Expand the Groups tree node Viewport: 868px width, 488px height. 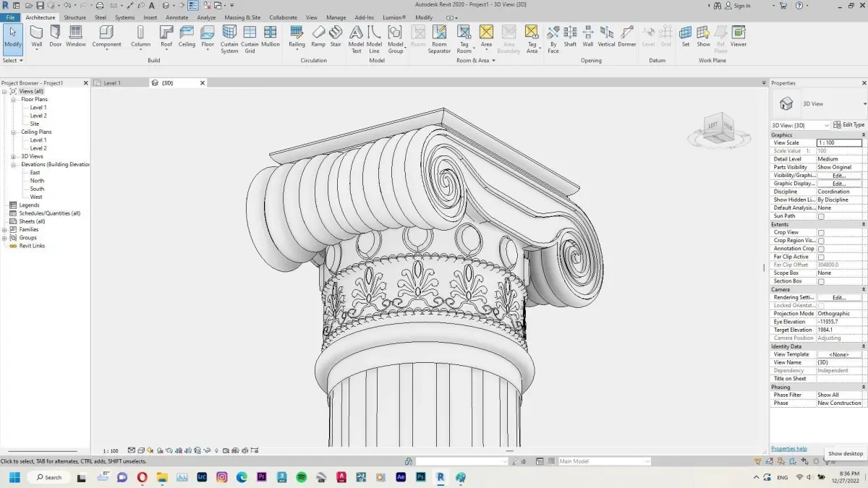4,237
